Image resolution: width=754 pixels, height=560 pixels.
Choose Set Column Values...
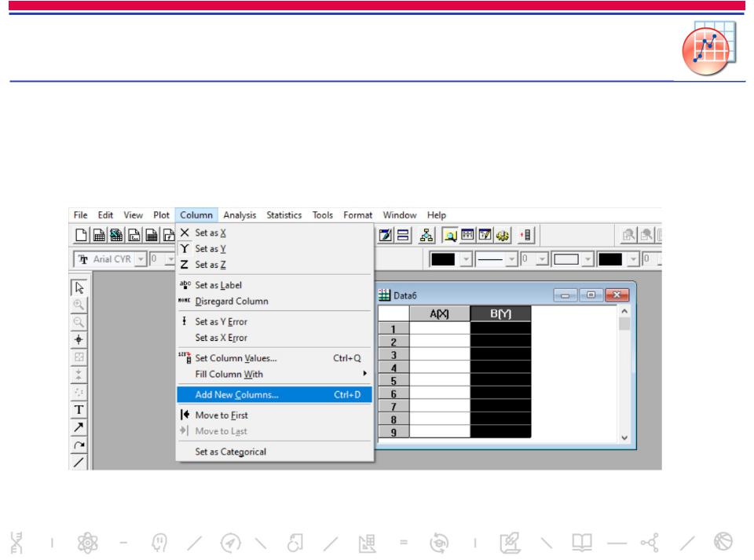(275, 358)
